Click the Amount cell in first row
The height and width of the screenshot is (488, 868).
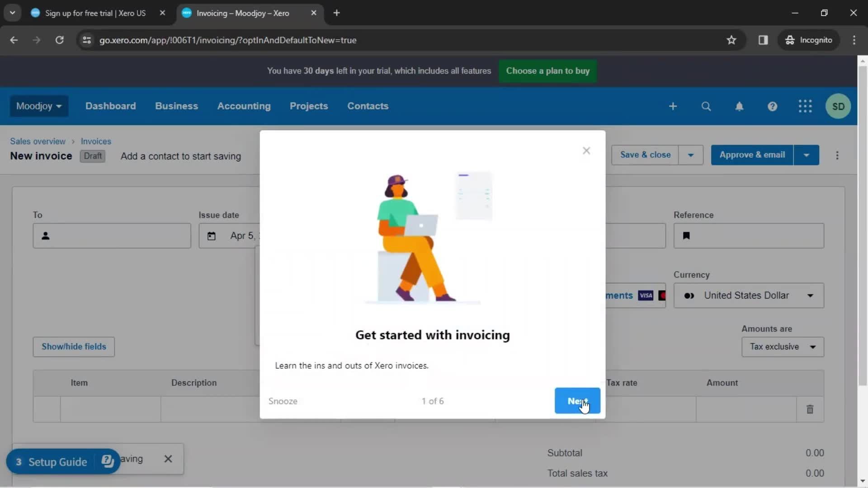coord(746,409)
